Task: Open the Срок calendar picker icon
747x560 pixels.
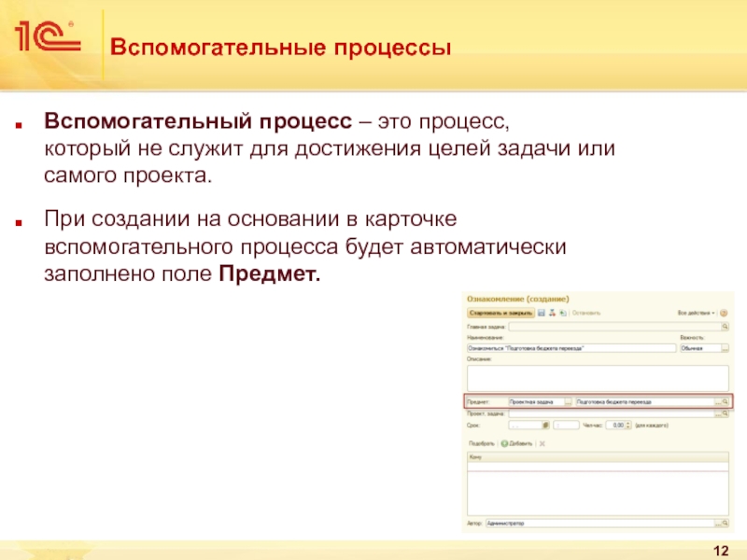Action: 546,425
